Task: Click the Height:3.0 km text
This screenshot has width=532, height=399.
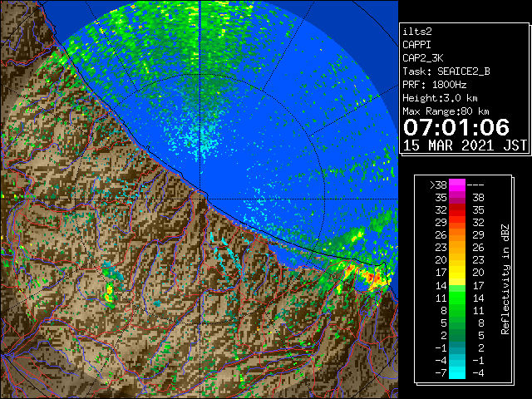Action: [x=440, y=98]
